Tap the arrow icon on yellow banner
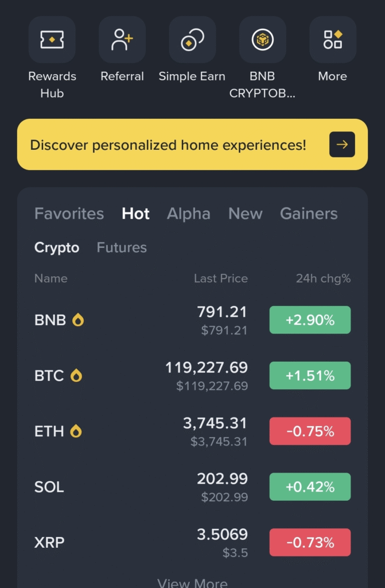385x588 pixels. [342, 145]
